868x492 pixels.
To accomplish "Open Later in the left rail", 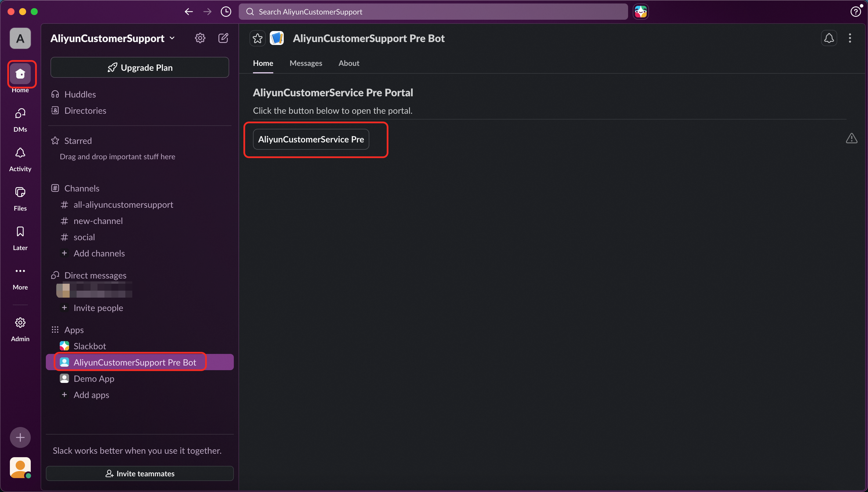I will tap(20, 238).
